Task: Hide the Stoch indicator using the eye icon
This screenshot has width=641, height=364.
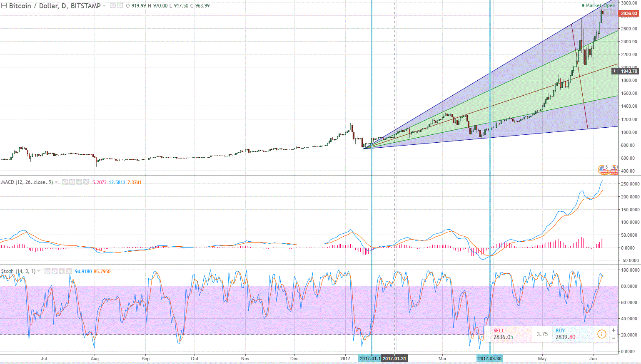Action: (47, 271)
